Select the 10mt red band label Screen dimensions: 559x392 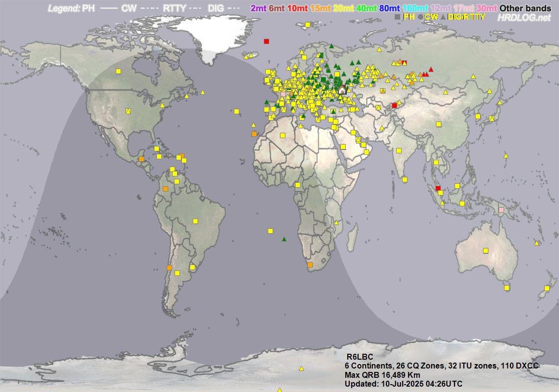point(298,8)
